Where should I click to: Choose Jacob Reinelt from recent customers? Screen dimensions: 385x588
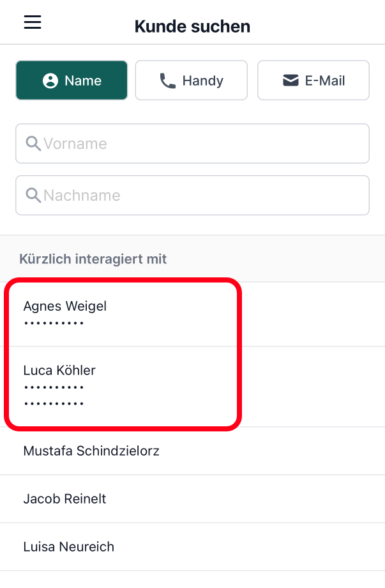coord(64,499)
